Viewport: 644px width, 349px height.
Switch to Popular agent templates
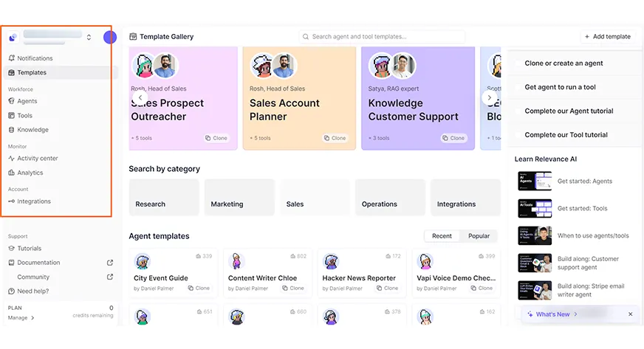(479, 236)
